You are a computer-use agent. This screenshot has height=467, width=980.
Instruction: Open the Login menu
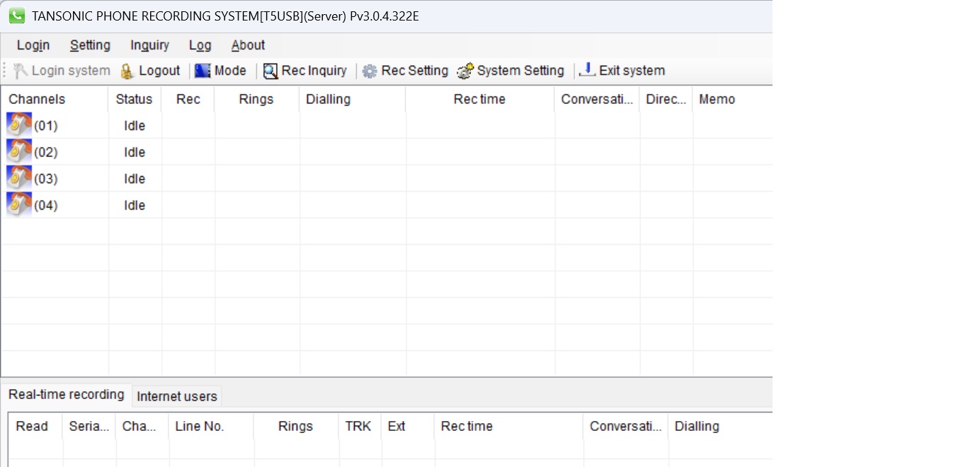click(x=33, y=45)
